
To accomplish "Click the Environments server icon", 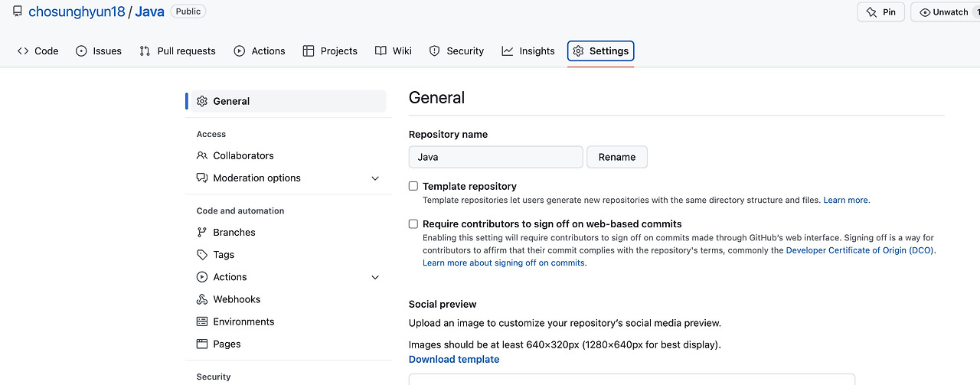I will tap(202, 321).
